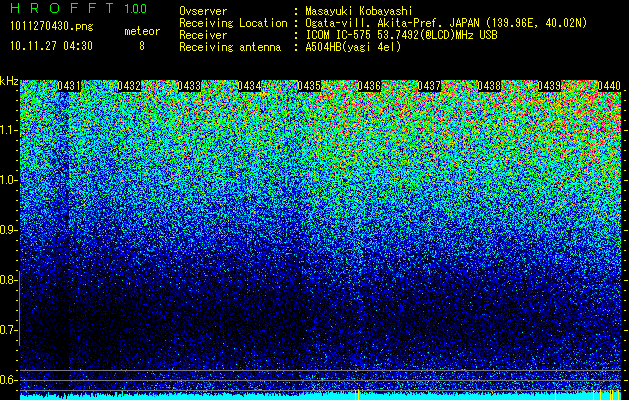Click the kHz axis unit label
The width and height of the screenshot is (629, 400).
[x=9, y=81]
